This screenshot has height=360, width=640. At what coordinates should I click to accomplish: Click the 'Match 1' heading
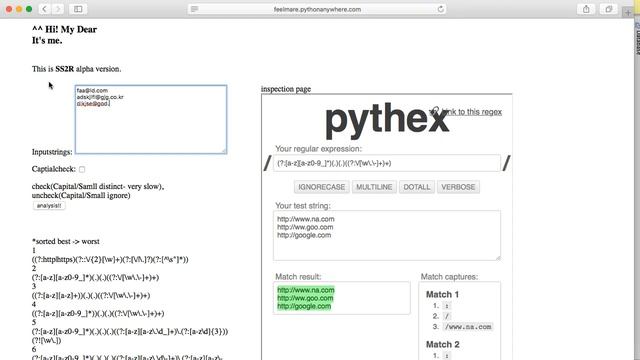click(442, 294)
